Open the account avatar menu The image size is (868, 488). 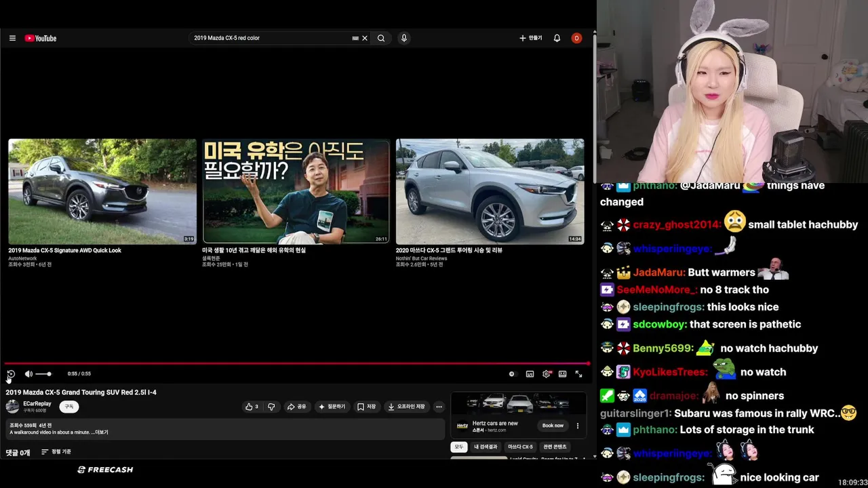(x=576, y=39)
